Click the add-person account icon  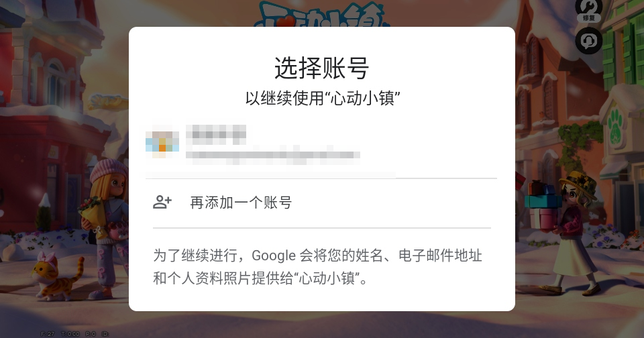click(162, 202)
